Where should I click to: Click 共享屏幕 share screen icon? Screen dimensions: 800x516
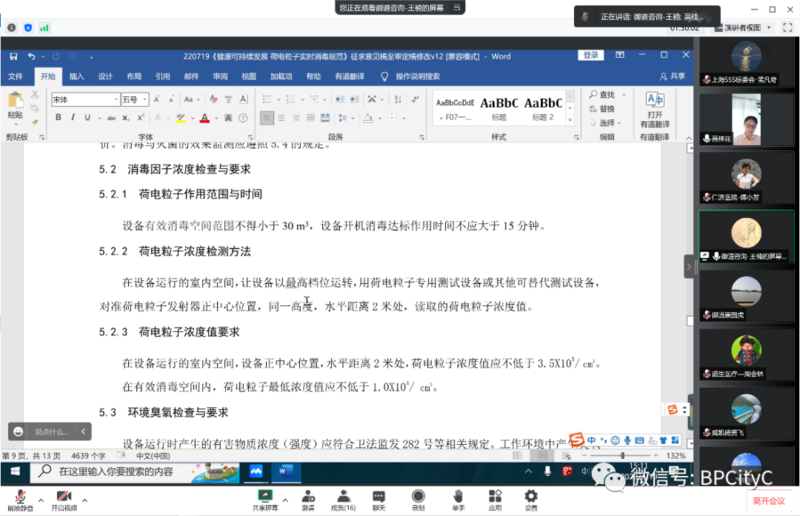pos(265,500)
